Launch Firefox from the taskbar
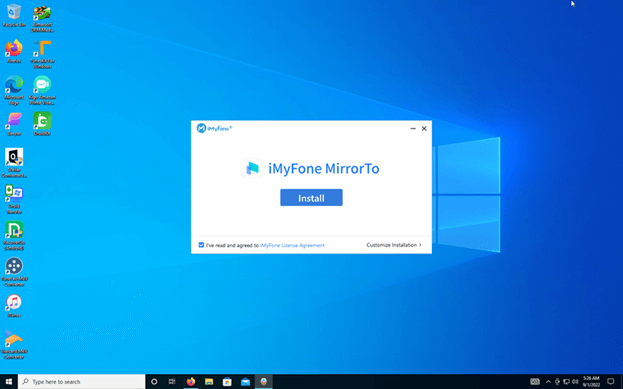Screen dimensions: 623x389 [191, 381]
